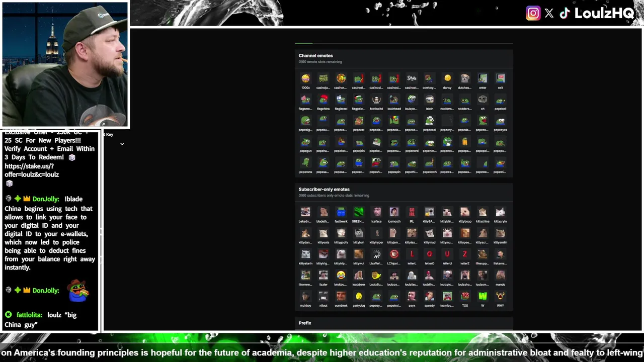This screenshot has height=362, width=644.
Task: Click the letterZ emote
Action: pos(465,254)
